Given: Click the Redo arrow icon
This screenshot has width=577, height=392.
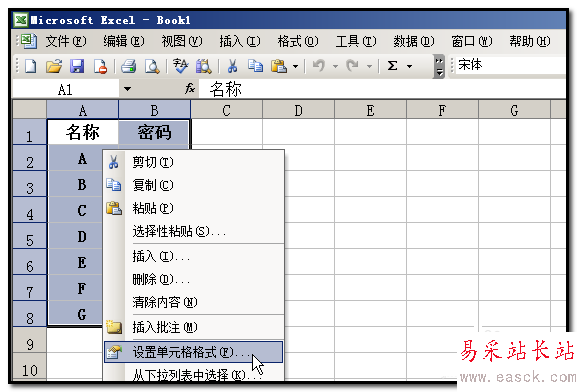Looking at the screenshot, I should (352, 67).
